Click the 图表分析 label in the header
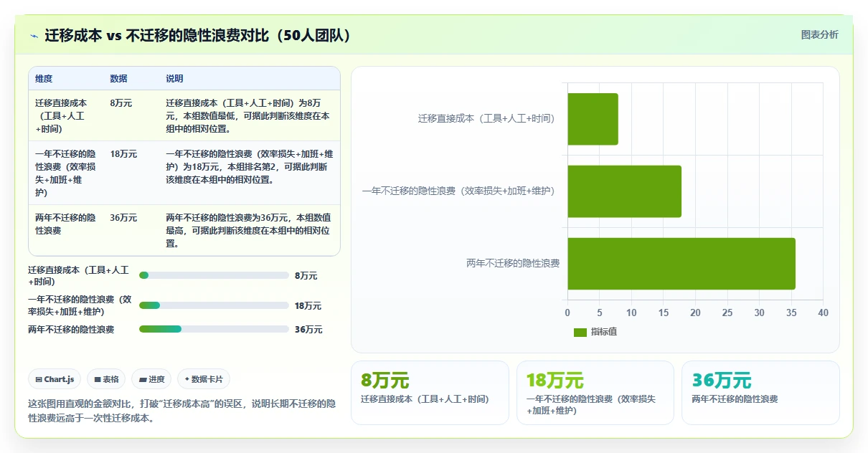 819,34
